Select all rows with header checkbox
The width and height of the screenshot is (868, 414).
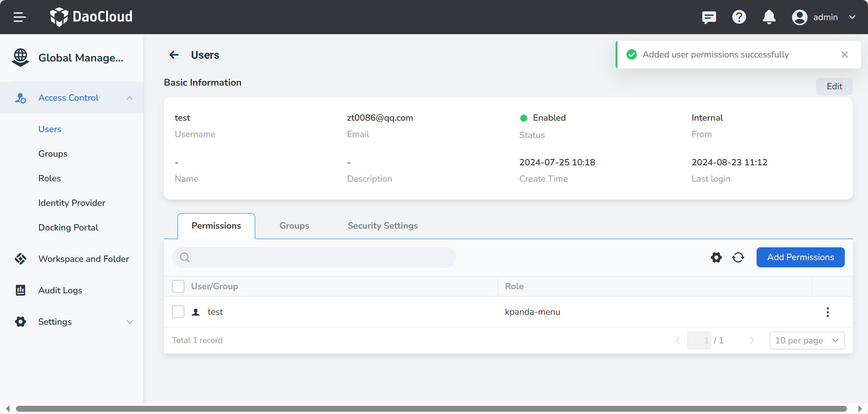point(178,286)
